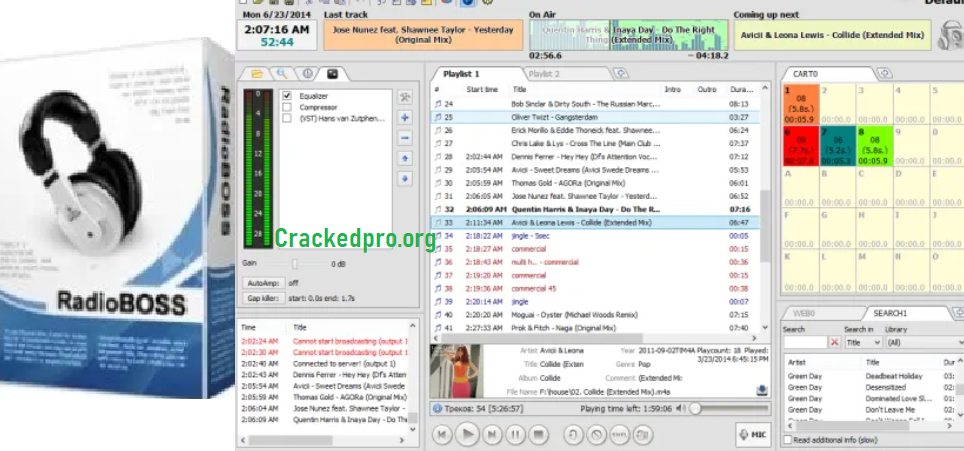Click the headphones icon at top right
The height and width of the screenshot is (451, 964).
[950, 36]
